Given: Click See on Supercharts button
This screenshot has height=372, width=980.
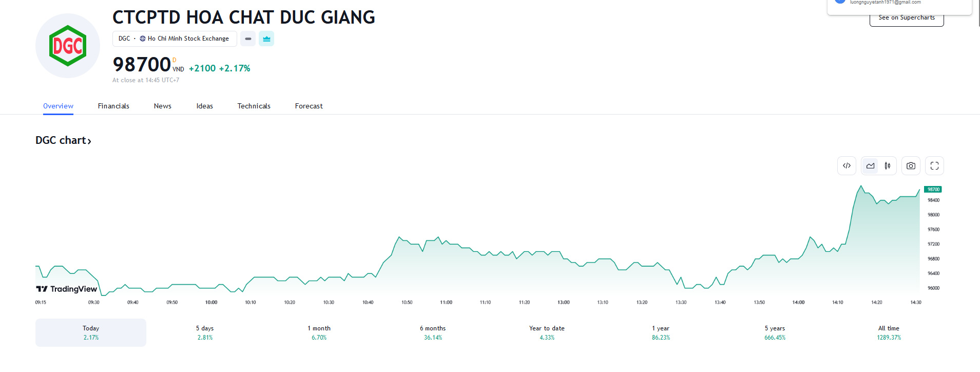Looking at the screenshot, I should click(x=906, y=18).
